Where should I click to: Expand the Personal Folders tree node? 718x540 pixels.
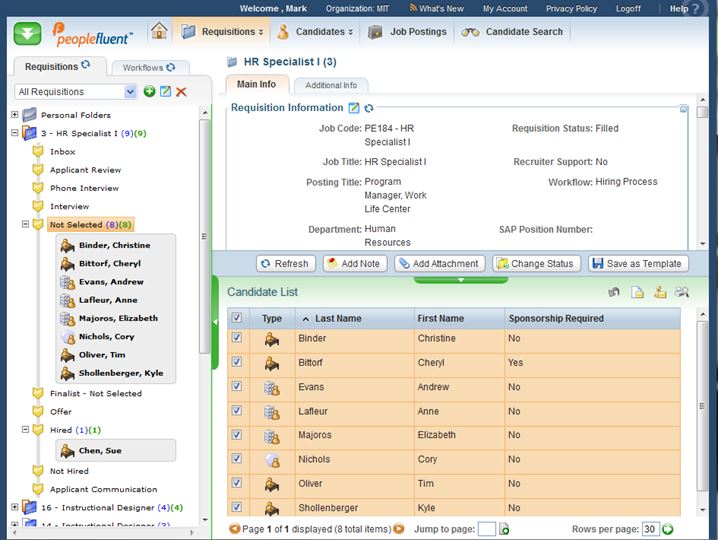(x=15, y=115)
